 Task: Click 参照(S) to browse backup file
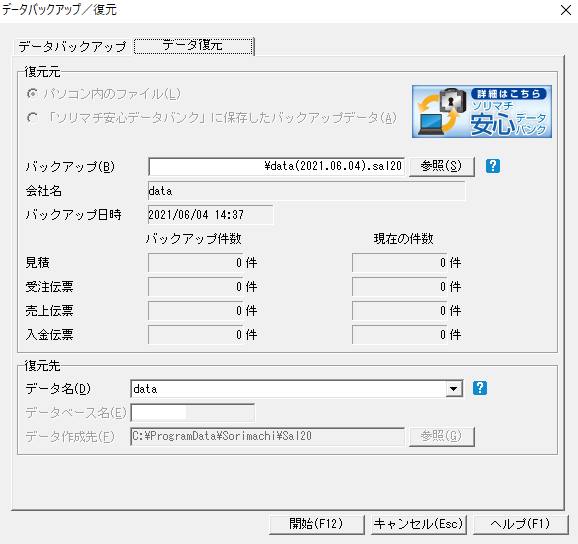tap(441, 167)
